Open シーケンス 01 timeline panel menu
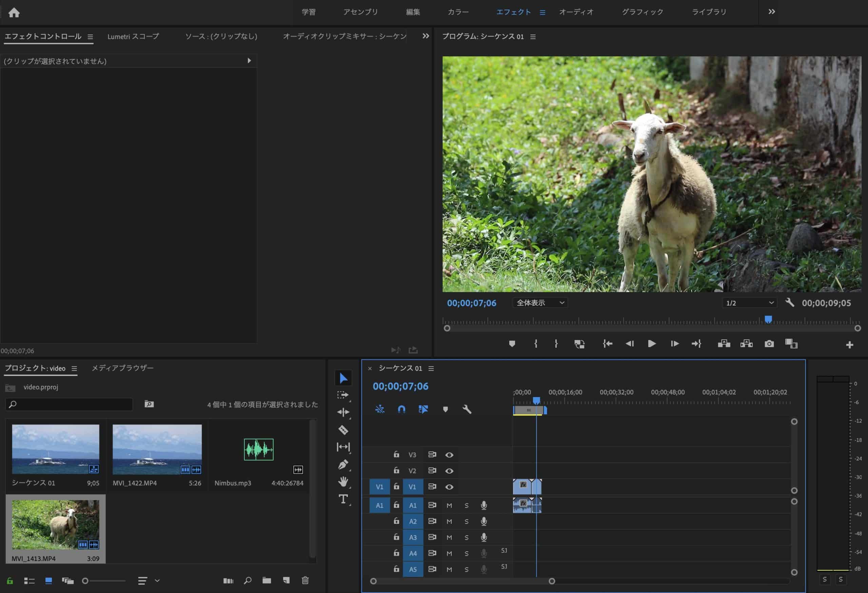The image size is (868, 593). coord(431,369)
